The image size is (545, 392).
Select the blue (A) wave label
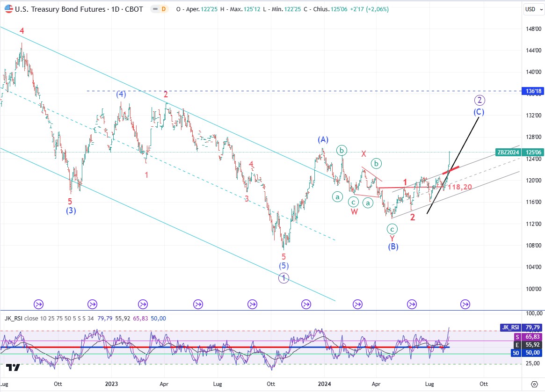[x=323, y=140]
